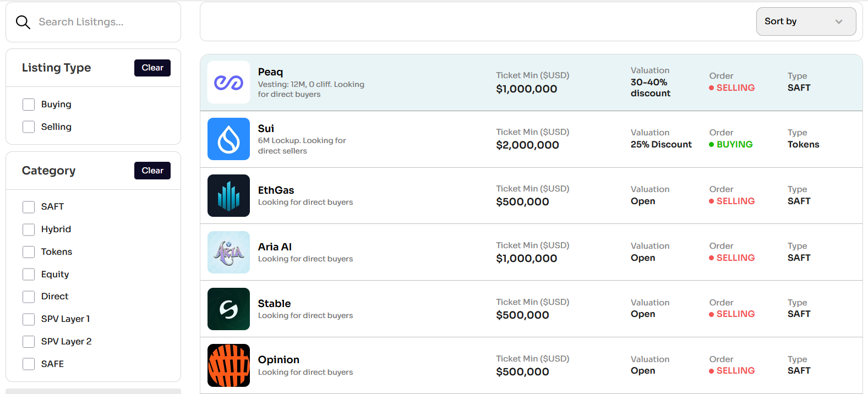The width and height of the screenshot is (868, 394).
Task: Open the Stable listing title
Action: (274, 304)
